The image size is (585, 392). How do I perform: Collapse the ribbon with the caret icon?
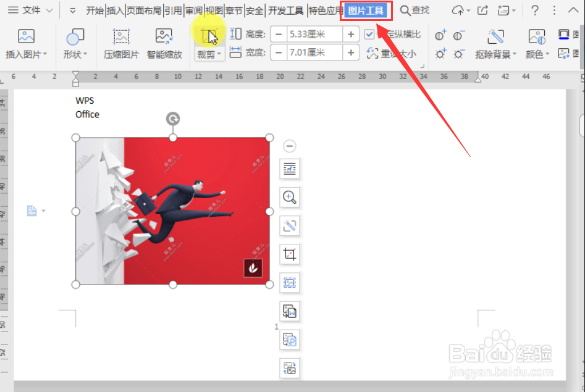(x=573, y=10)
